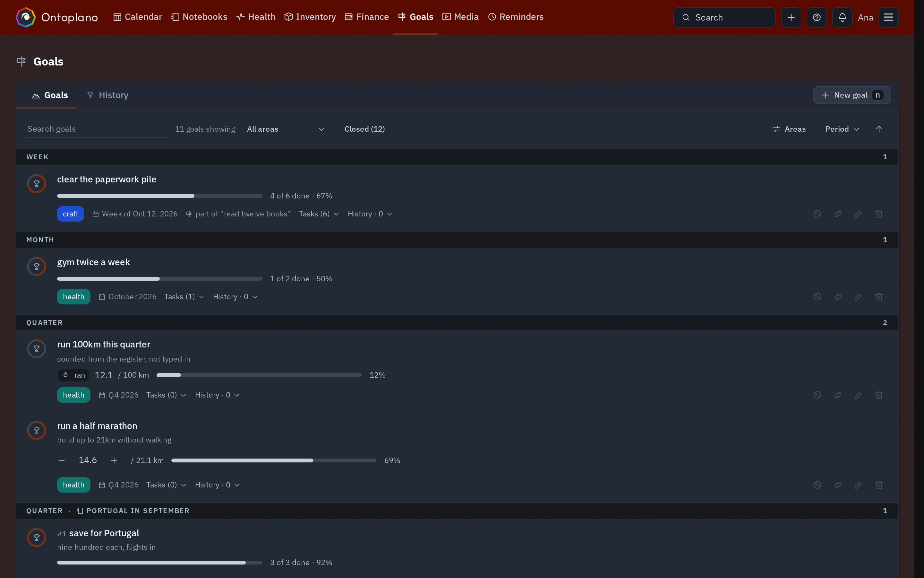Edit the "clear the paperwork pile" goal
Screen dimensions: 924x578
pyautogui.click(x=858, y=214)
